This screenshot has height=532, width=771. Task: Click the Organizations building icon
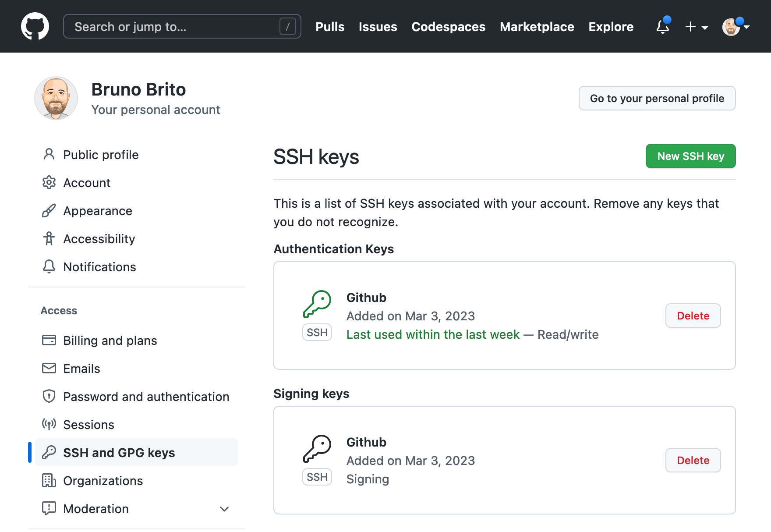49,480
